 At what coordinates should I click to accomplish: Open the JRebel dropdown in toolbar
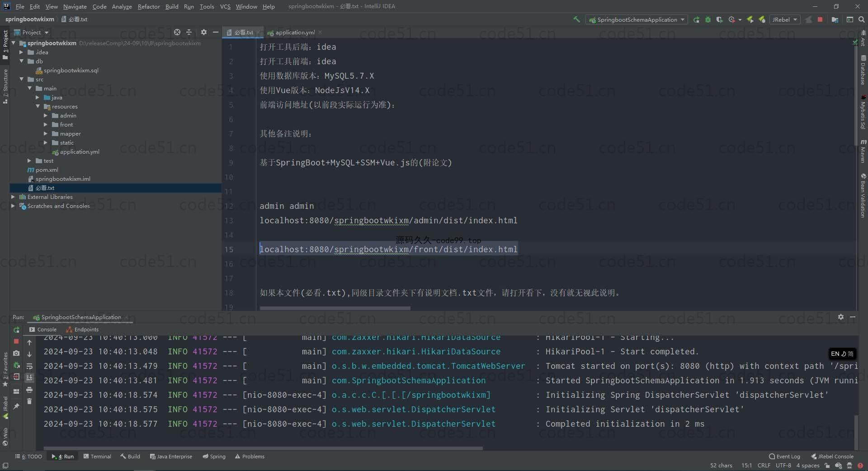(x=785, y=19)
